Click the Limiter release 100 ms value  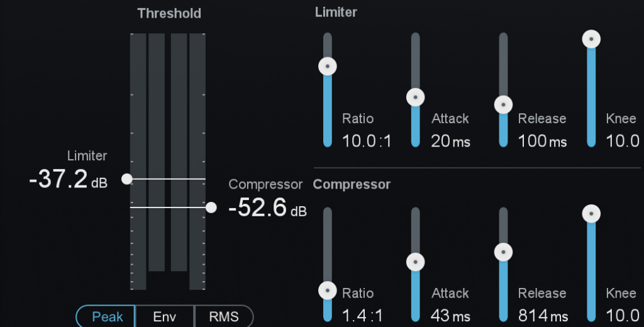[x=542, y=141]
